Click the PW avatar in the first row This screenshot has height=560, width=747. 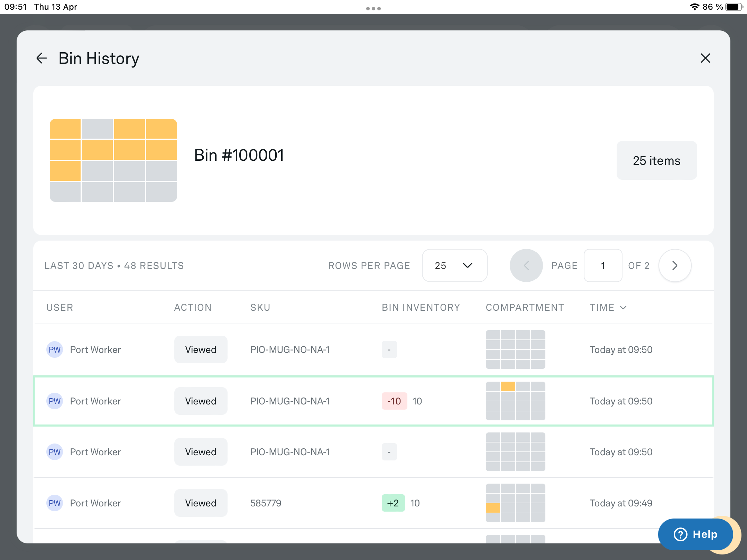click(x=55, y=349)
